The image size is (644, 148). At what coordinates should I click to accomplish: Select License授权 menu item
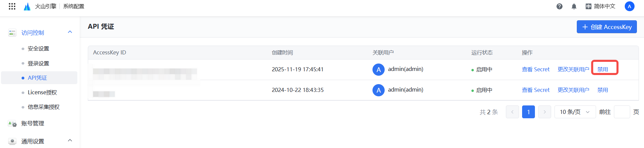coord(42,92)
